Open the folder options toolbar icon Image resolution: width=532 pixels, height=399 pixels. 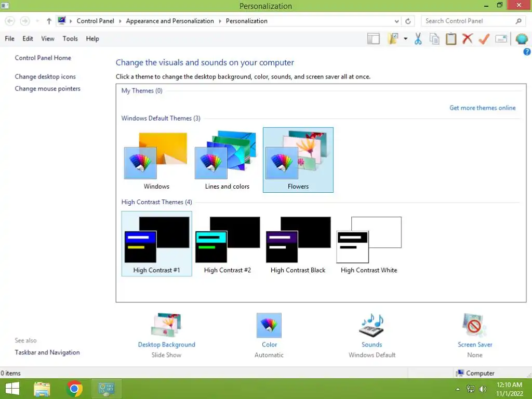tap(393, 38)
